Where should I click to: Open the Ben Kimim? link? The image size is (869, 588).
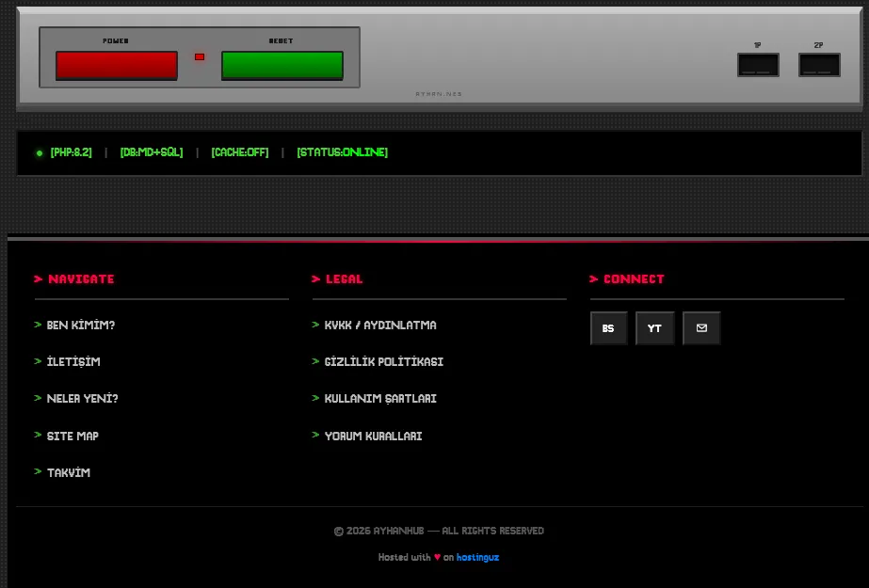(81, 326)
